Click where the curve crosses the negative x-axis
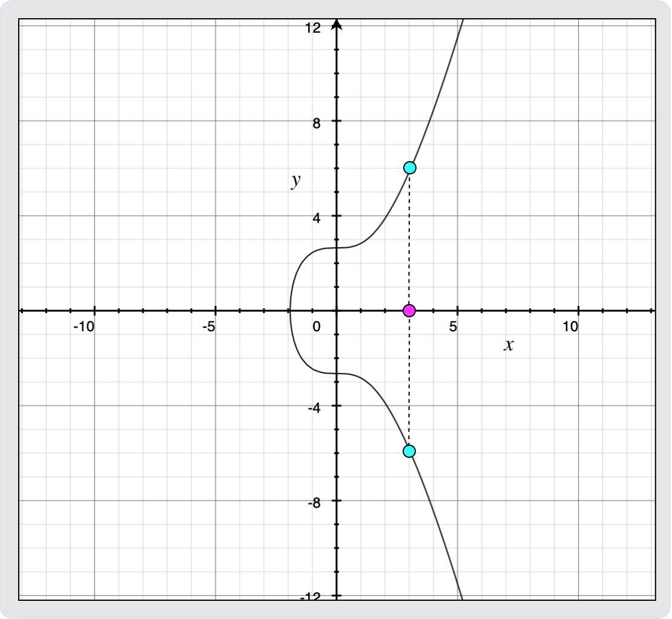This screenshot has width=672, height=619. pos(290,311)
